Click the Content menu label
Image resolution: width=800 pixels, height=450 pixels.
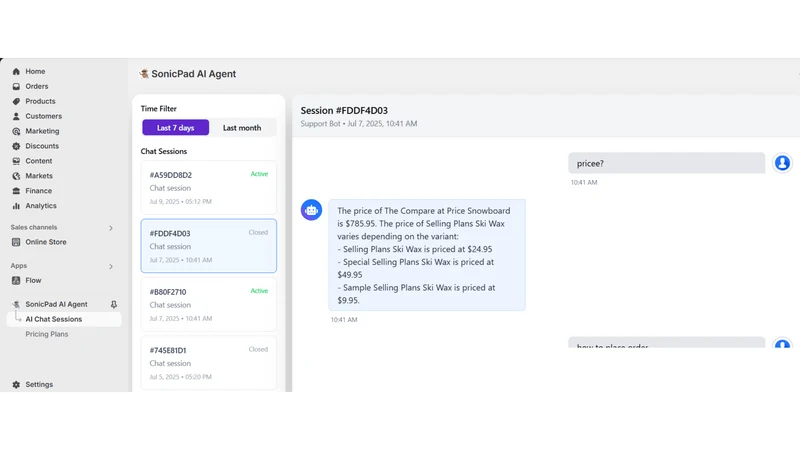39,161
